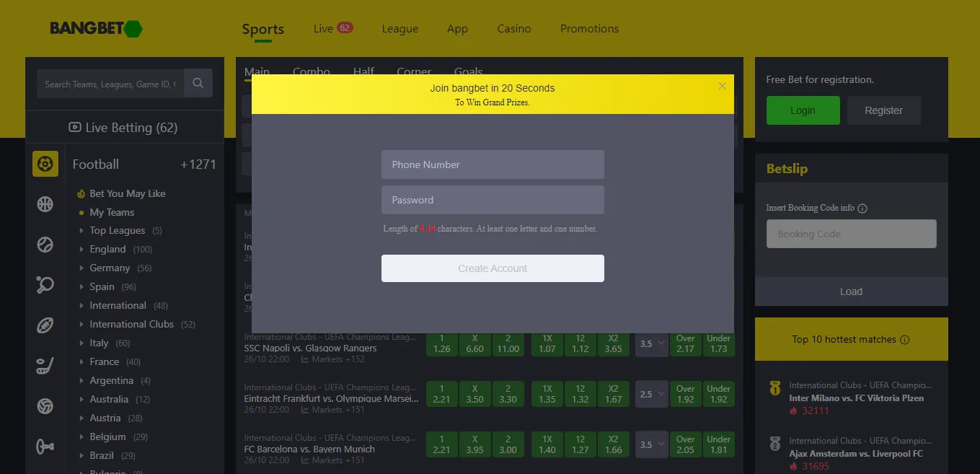This screenshot has height=474, width=980.
Task: Click the fire icon next to 32111
Action: (x=794, y=411)
